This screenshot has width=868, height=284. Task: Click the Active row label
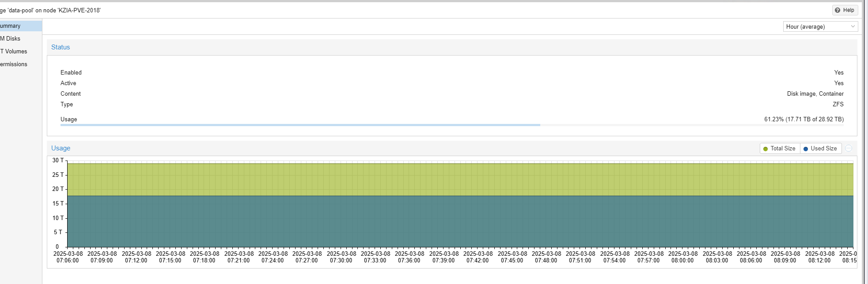(68, 83)
